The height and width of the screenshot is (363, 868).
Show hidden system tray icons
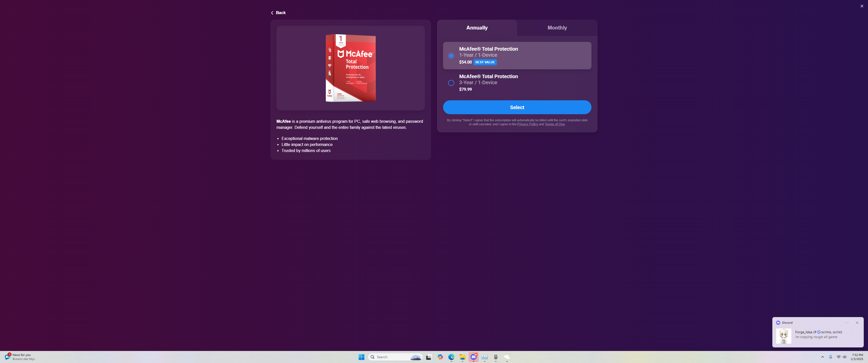(x=822, y=357)
